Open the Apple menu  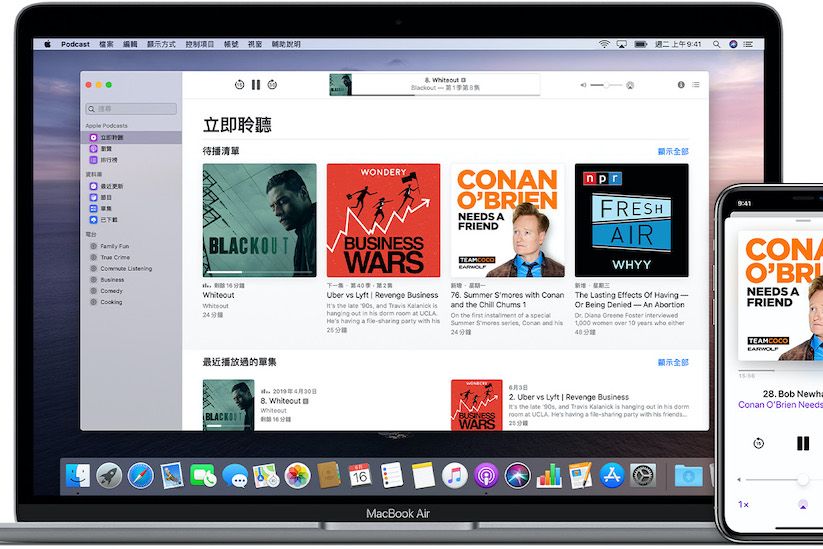47,45
